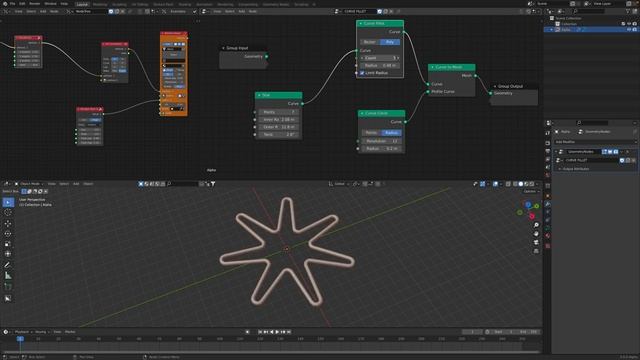Image resolution: width=640 pixels, height=360 pixels.
Task: Select the Move tool in viewport toolbar
Action: click(8, 224)
